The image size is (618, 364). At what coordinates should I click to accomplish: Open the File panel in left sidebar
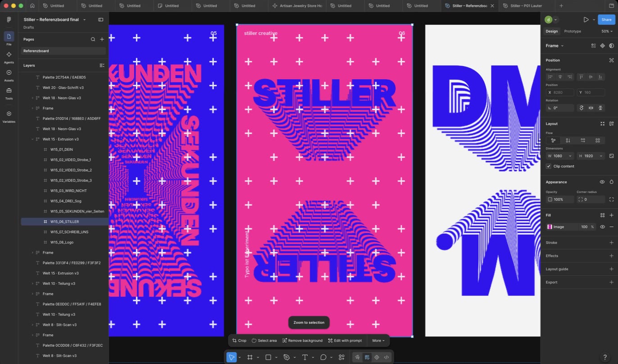[x=9, y=38]
